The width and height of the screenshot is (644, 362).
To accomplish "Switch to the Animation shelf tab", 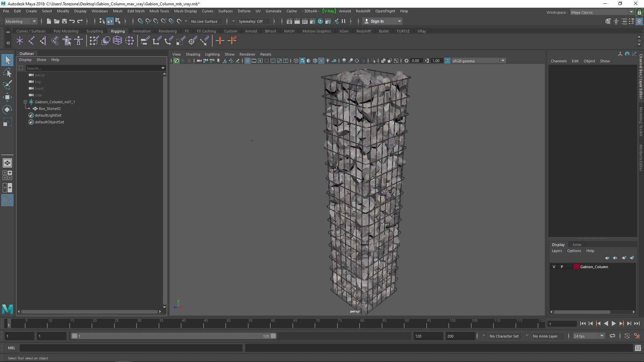I will click(x=142, y=31).
